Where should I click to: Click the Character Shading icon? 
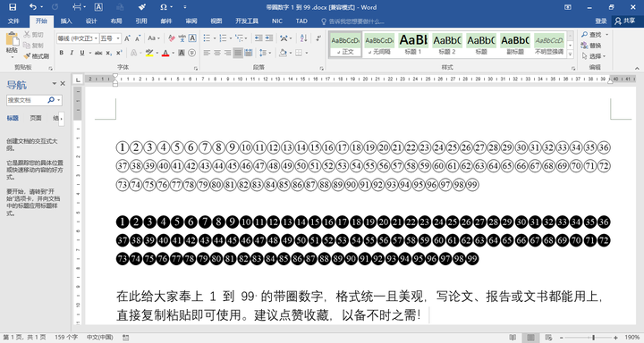coord(181,53)
